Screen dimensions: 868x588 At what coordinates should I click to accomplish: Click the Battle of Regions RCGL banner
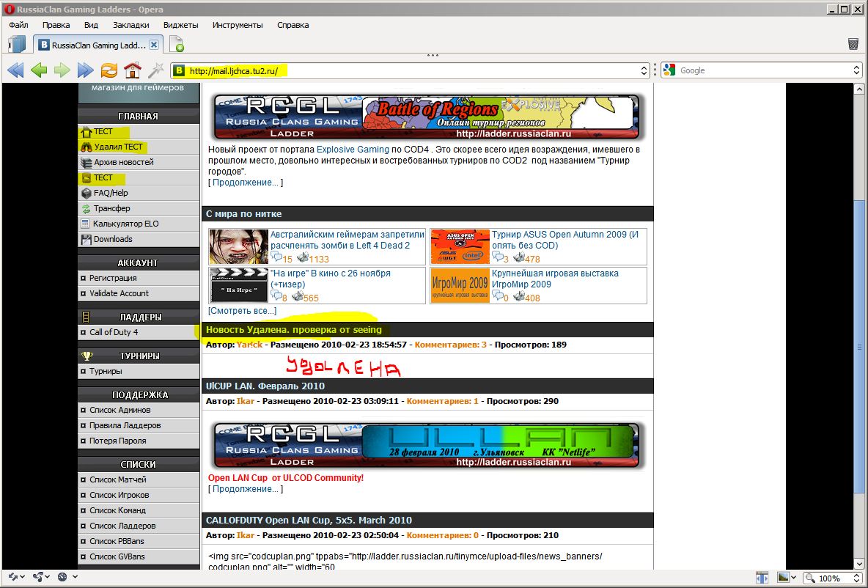[426, 117]
